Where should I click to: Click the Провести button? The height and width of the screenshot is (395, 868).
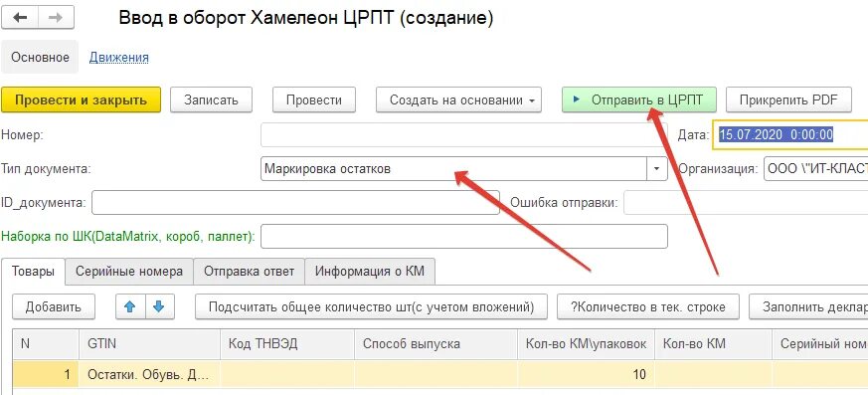tap(314, 99)
